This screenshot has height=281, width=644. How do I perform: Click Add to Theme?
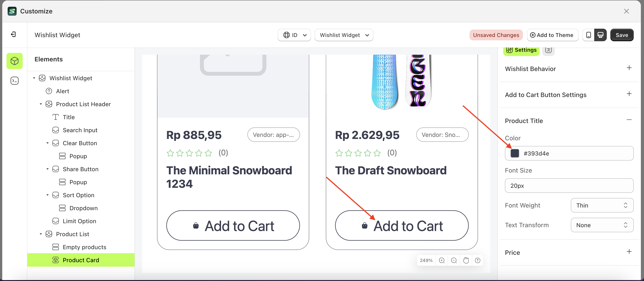click(x=553, y=35)
